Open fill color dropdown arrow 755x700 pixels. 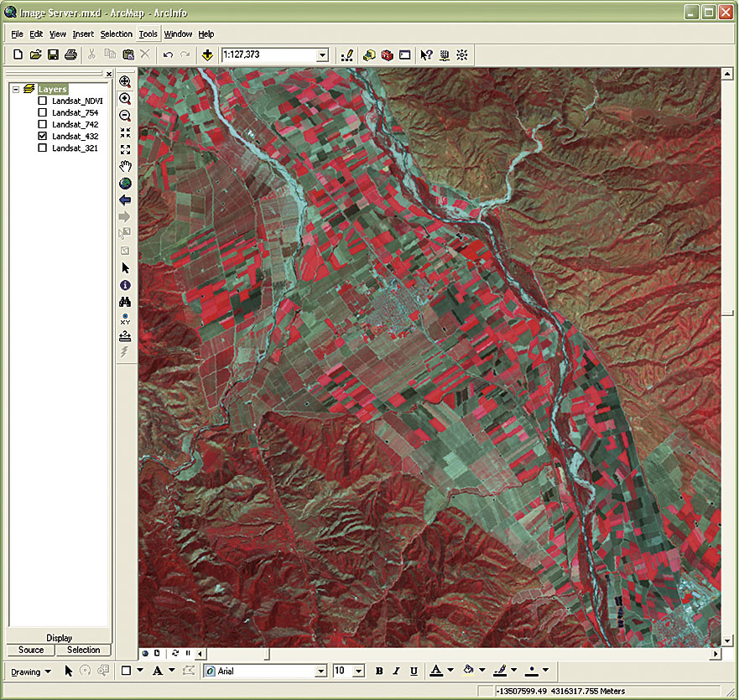coord(482,670)
